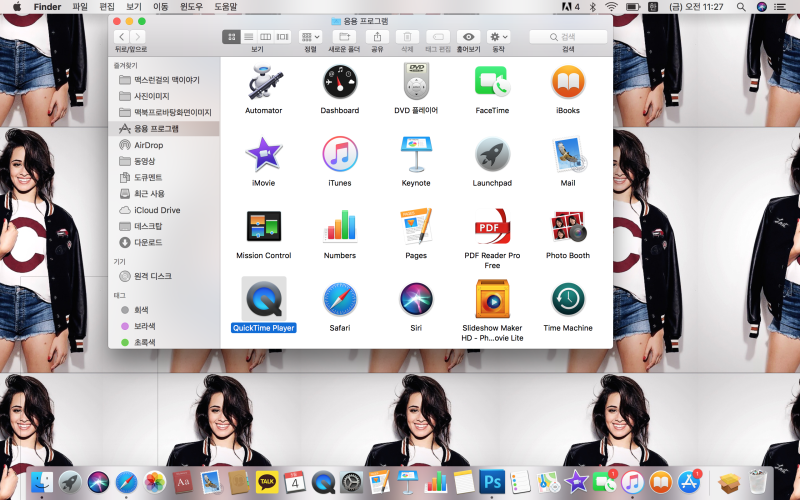Image resolution: width=800 pixels, height=500 pixels.
Task: Open the 파일 menu
Action: (x=80, y=7)
